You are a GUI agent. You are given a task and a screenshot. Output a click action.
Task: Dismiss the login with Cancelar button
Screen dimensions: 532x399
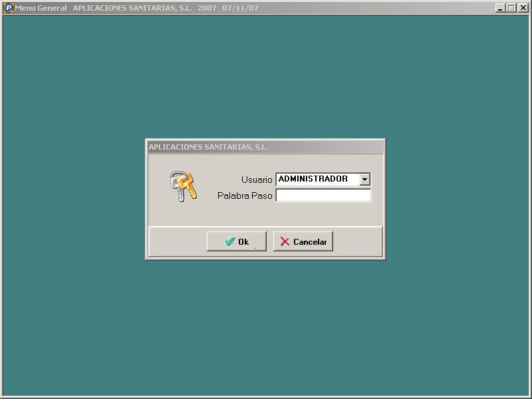(x=303, y=241)
